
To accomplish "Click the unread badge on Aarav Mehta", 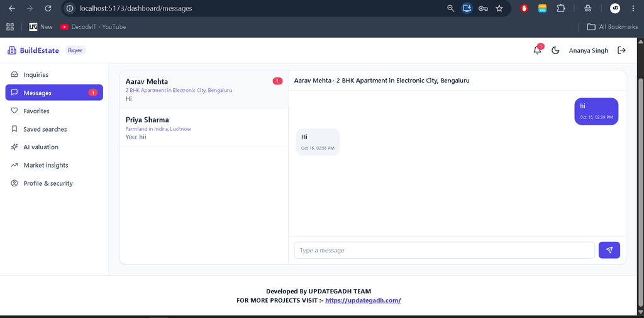I will 277,81.
